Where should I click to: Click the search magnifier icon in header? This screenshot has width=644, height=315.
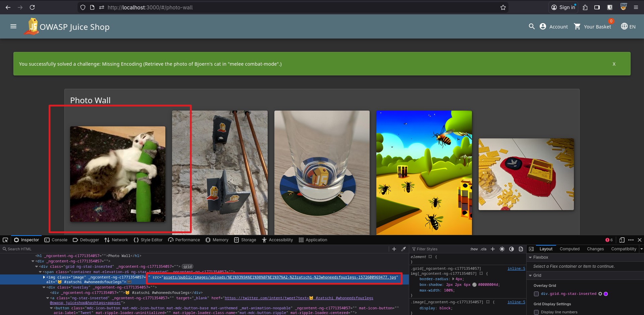point(532,26)
